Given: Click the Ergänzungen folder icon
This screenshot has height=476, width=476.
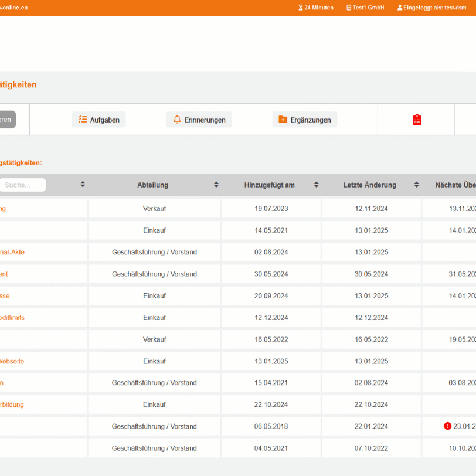Looking at the screenshot, I should pyautogui.click(x=283, y=120).
